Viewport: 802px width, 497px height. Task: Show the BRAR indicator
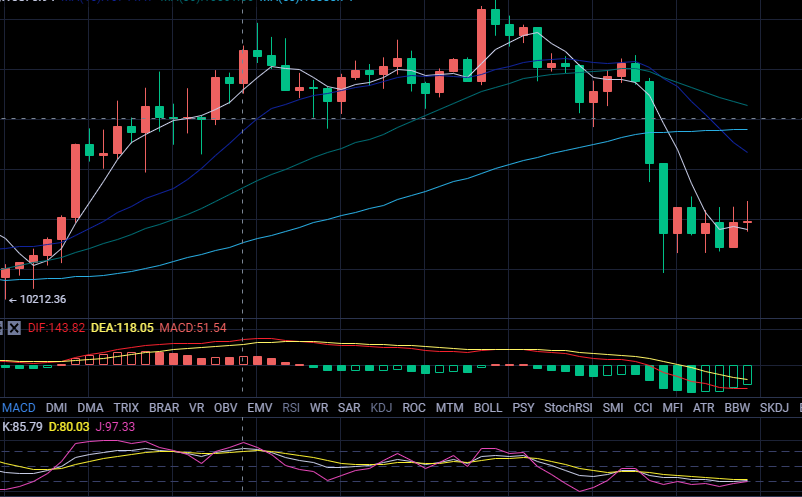[x=164, y=407]
